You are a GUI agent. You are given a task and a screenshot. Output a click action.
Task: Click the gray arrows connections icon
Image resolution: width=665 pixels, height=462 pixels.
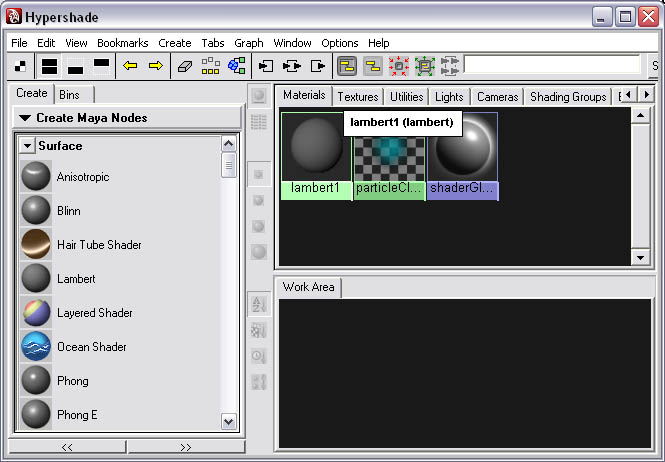click(450, 66)
